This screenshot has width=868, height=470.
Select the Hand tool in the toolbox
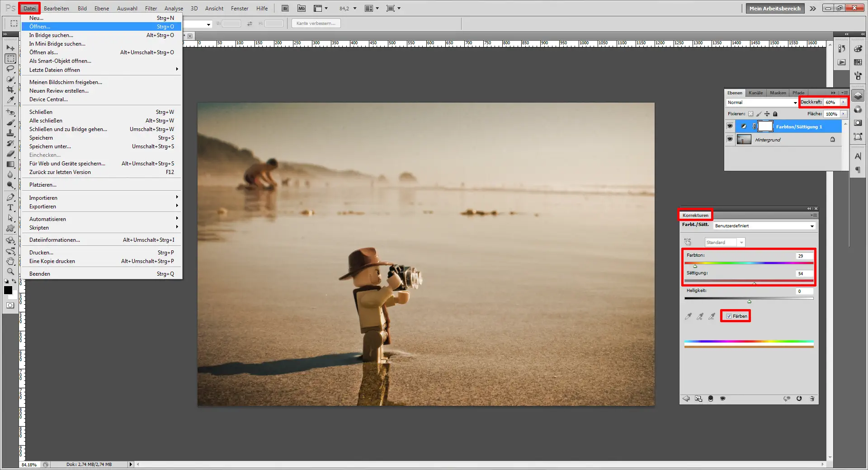pos(10,261)
